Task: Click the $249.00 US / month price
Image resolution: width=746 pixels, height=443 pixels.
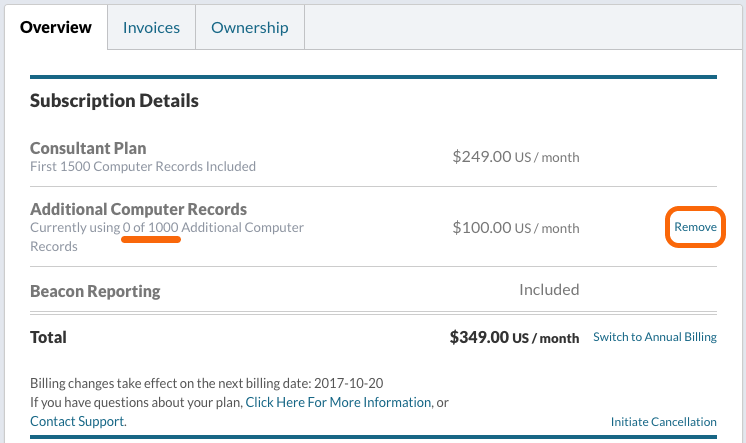Action: point(516,157)
